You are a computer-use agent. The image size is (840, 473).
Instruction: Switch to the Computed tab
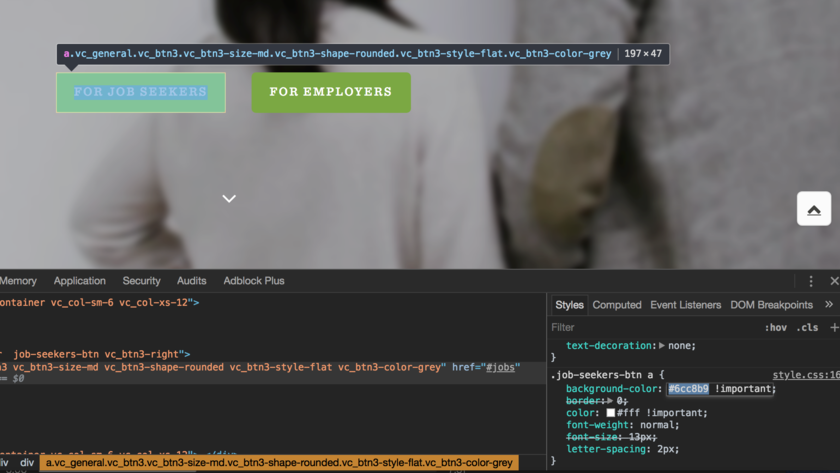click(x=617, y=305)
